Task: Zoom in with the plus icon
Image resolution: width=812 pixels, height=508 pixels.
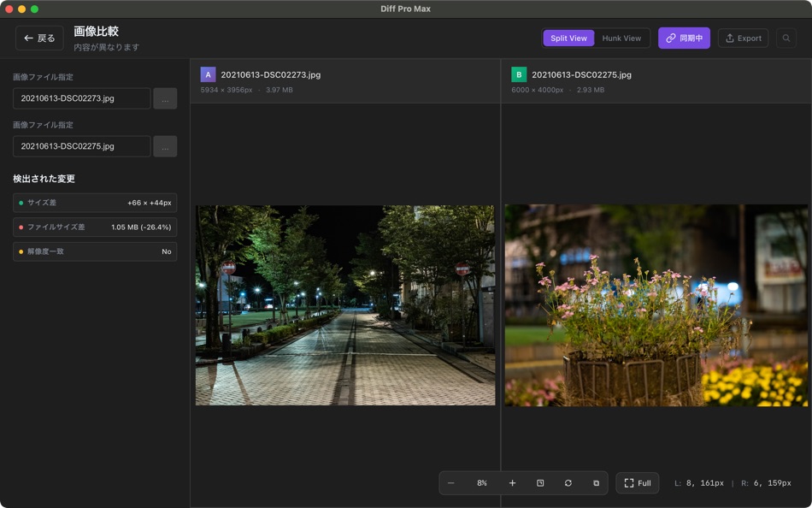Action: click(x=513, y=483)
